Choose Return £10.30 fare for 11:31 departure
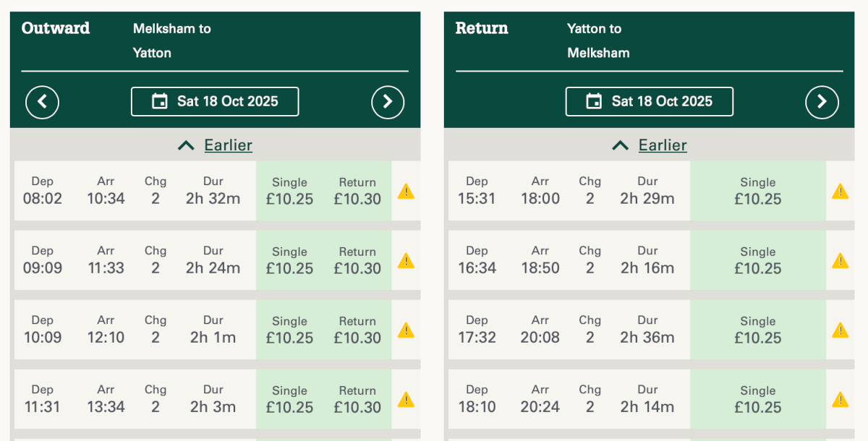 click(x=357, y=400)
